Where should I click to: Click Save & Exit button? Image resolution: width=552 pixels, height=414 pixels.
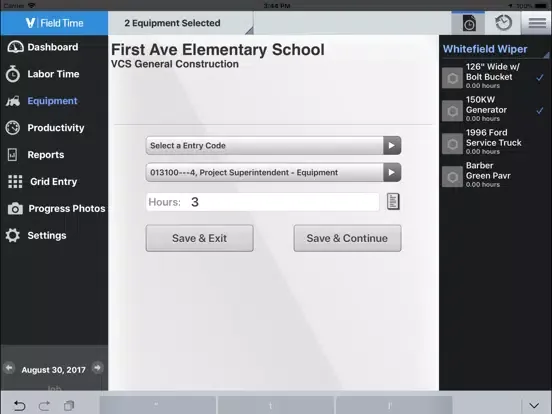[x=200, y=238]
